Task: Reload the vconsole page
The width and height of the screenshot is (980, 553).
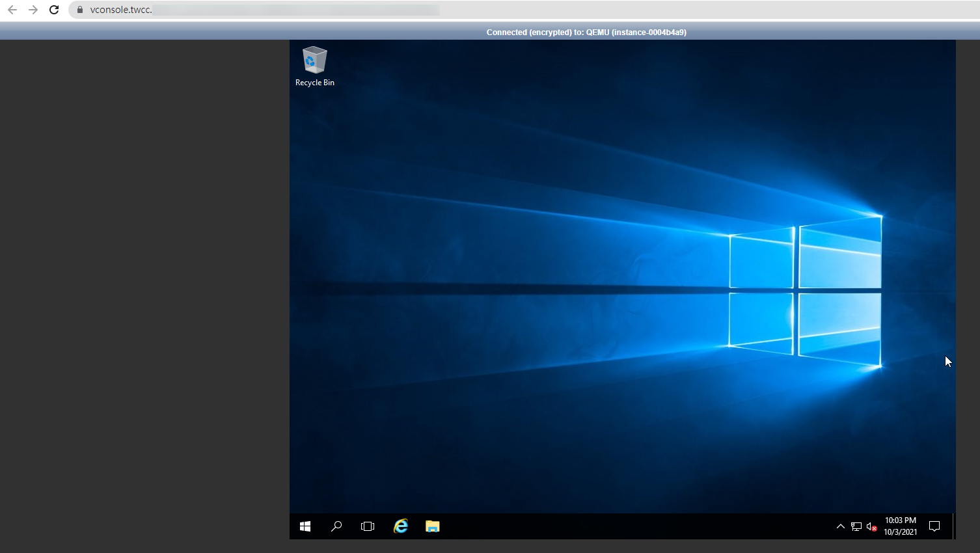Action: (x=54, y=10)
